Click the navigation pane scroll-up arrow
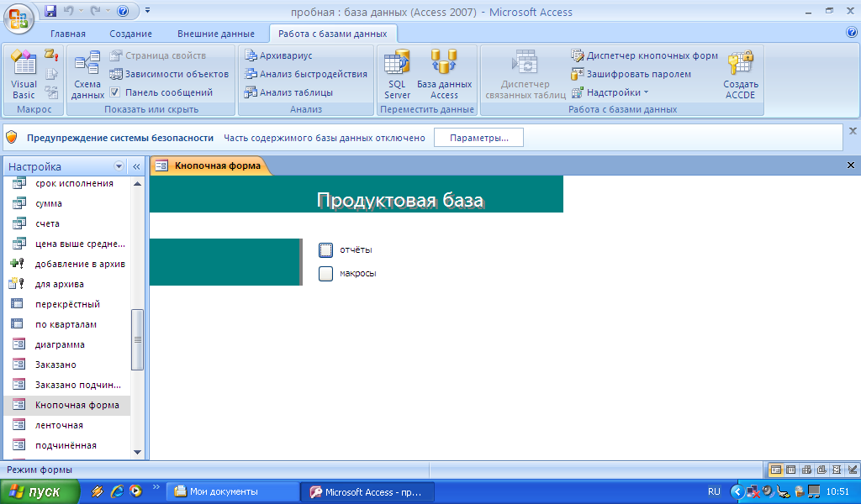The image size is (861, 504). point(137,183)
